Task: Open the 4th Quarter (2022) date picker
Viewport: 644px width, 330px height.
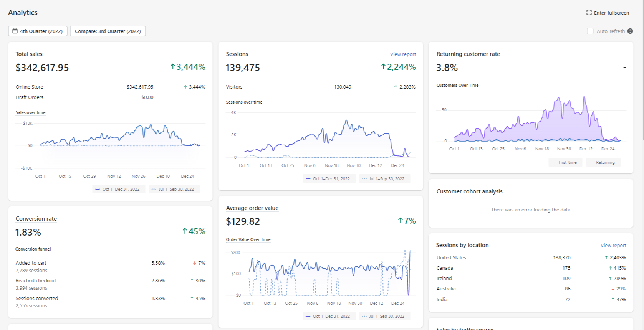Action: pos(38,31)
